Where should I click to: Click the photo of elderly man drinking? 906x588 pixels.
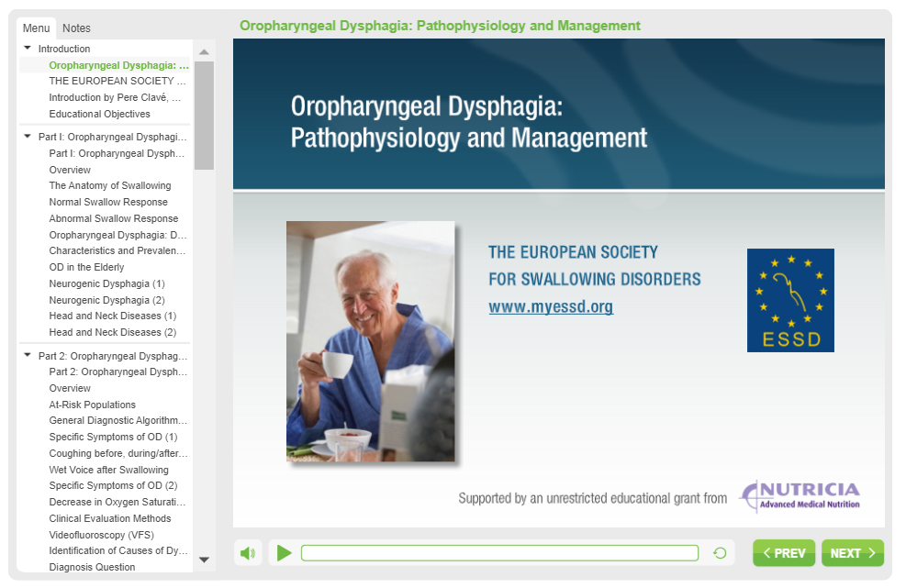pyautogui.click(x=370, y=341)
